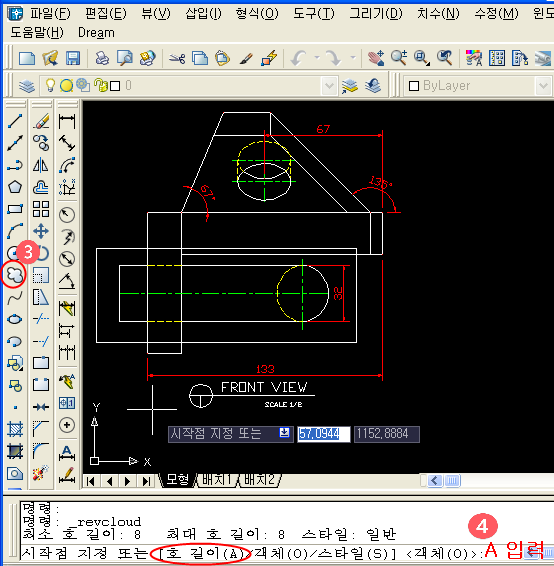Screen dimensions: 554x566
Task: Select the Polygon draw tool
Action: pyautogui.click(x=15, y=187)
